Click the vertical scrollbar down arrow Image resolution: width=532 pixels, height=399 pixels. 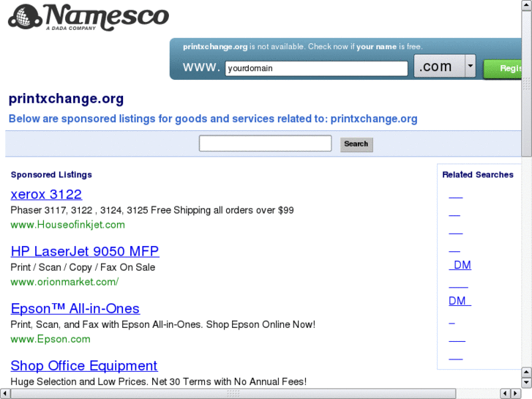pyautogui.click(x=527, y=382)
